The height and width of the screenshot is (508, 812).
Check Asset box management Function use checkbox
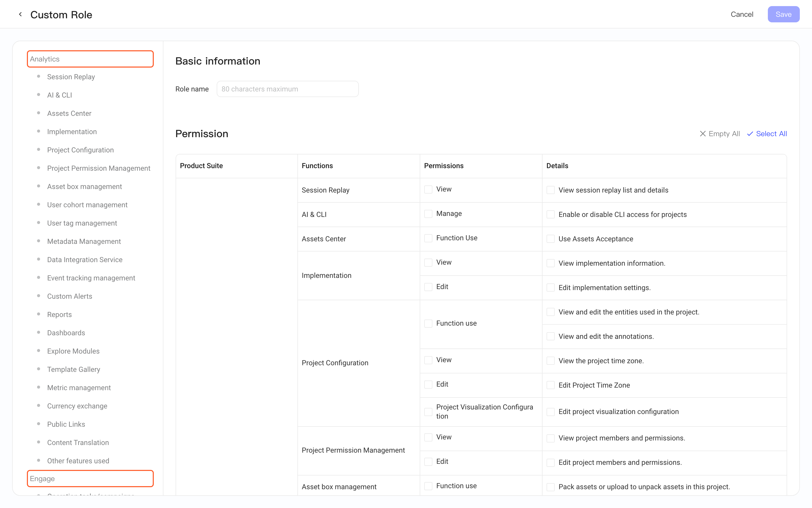point(428,486)
